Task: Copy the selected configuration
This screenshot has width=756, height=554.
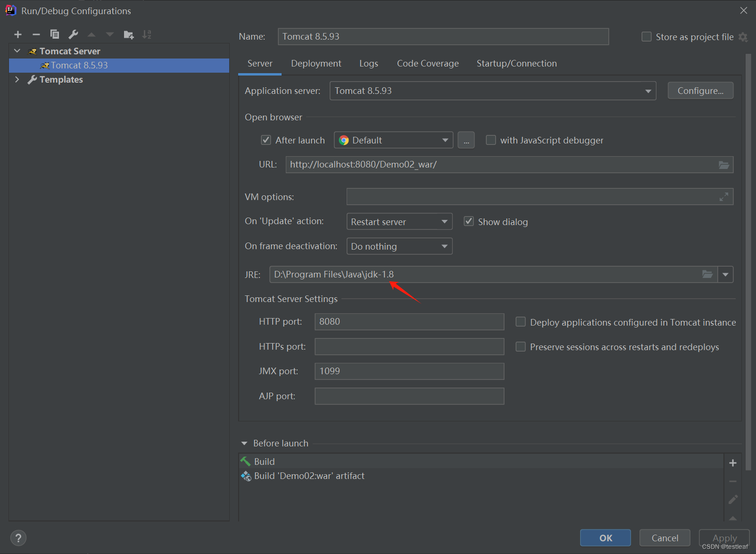Action: (x=55, y=34)
